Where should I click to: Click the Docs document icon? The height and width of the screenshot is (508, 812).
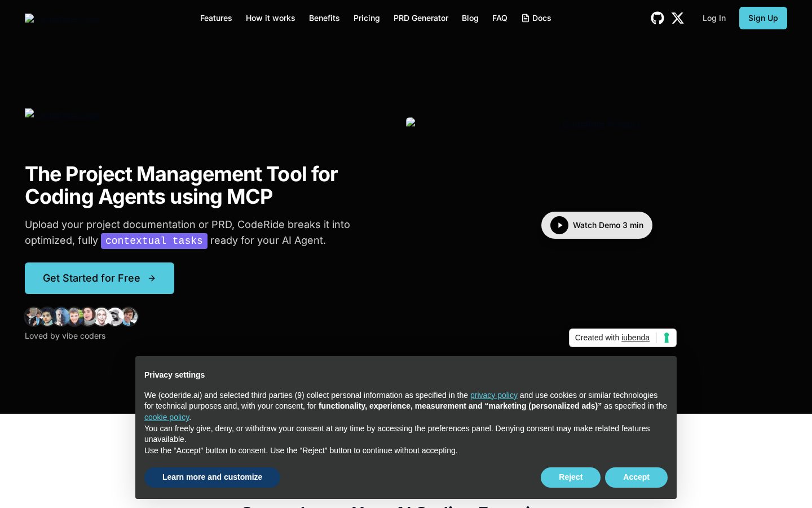click(526, 18)
